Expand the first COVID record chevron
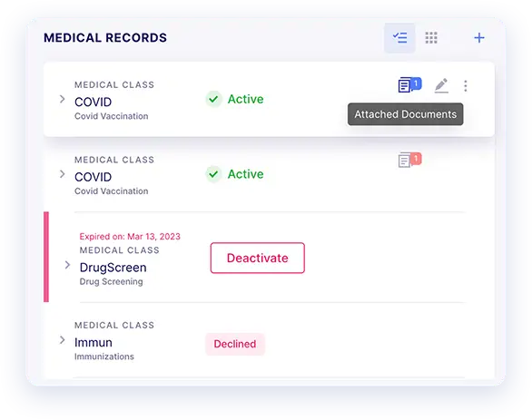 click(62, 99)
